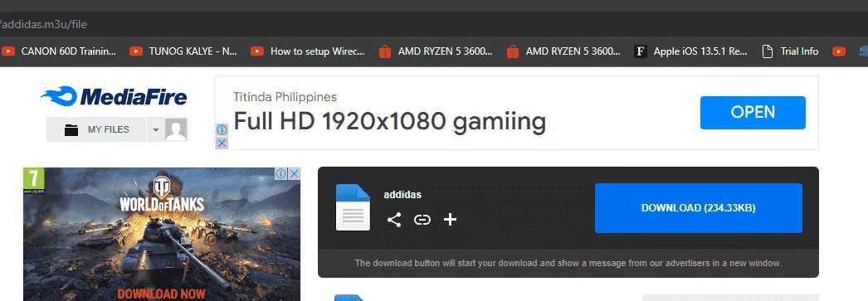Open first AMD RYZEN 5 3600 bookmark
The width and height of the screenshot is (868, 301).
436,51
